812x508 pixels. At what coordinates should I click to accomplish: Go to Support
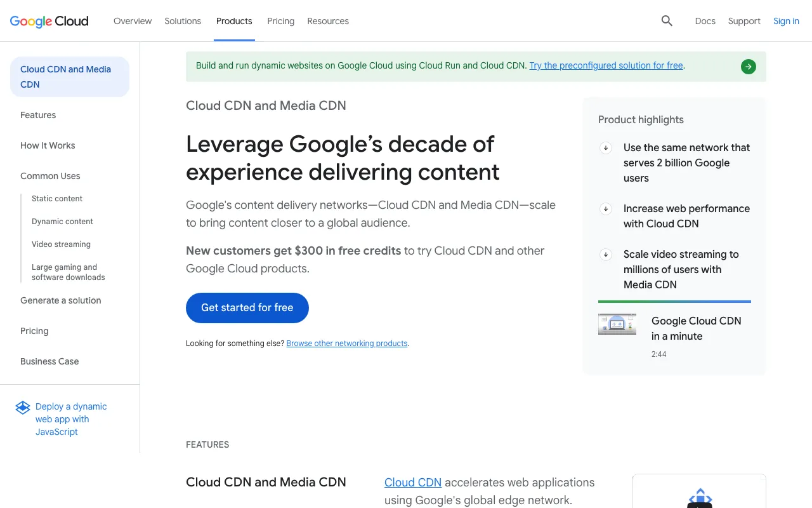744,21
